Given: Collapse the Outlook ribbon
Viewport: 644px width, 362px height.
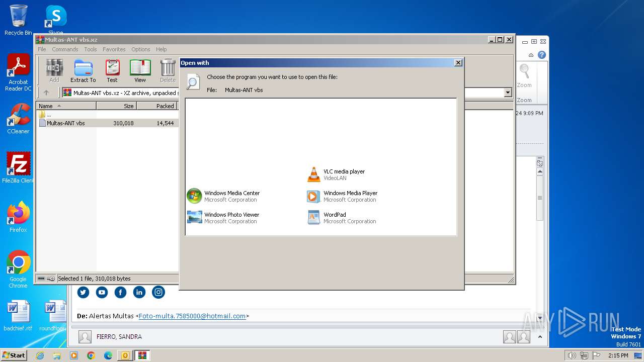Looking at the screenshot, I should [x=531, y=55].
